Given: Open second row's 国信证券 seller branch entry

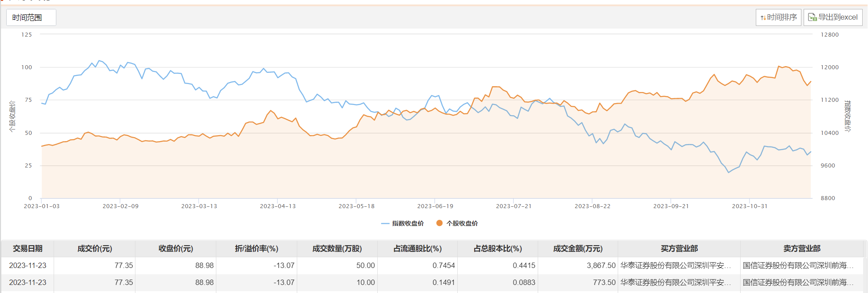Looking at the screenshot, I should tap(798, 283).
